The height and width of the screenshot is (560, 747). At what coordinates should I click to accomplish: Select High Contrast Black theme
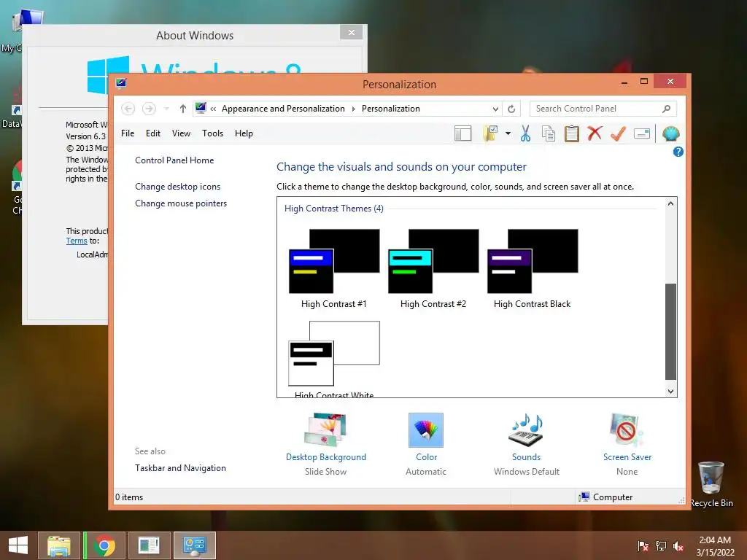click(532, 268)
